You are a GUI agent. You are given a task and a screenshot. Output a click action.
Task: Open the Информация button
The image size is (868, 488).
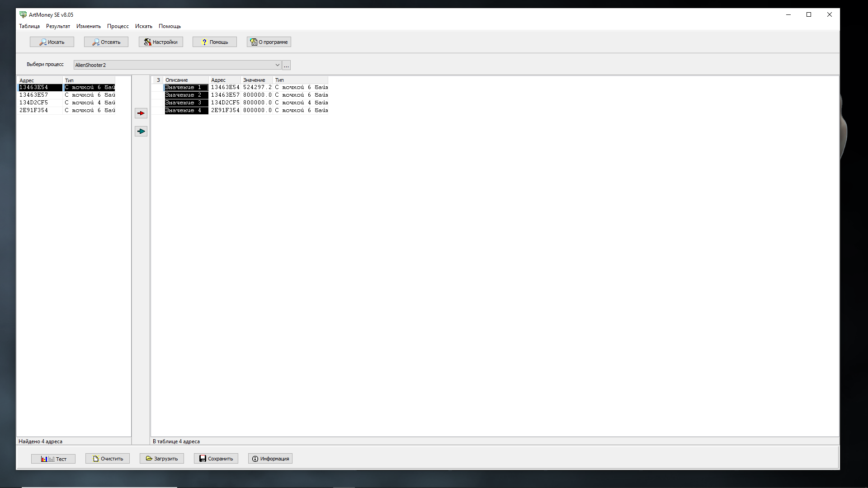270,459
